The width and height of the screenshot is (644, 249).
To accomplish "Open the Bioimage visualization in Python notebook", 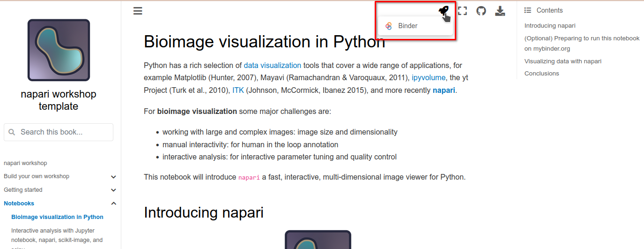I will coord(57,217).
